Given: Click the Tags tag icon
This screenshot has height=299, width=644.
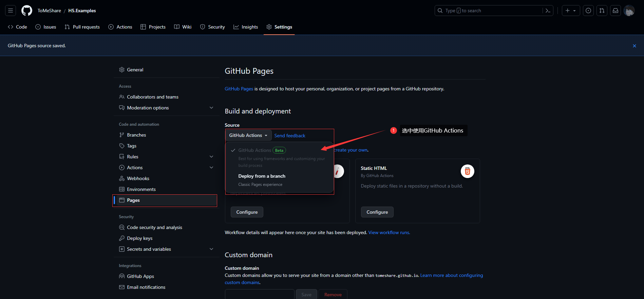Looking at the screenshot, I should click(x=122, y=146).
